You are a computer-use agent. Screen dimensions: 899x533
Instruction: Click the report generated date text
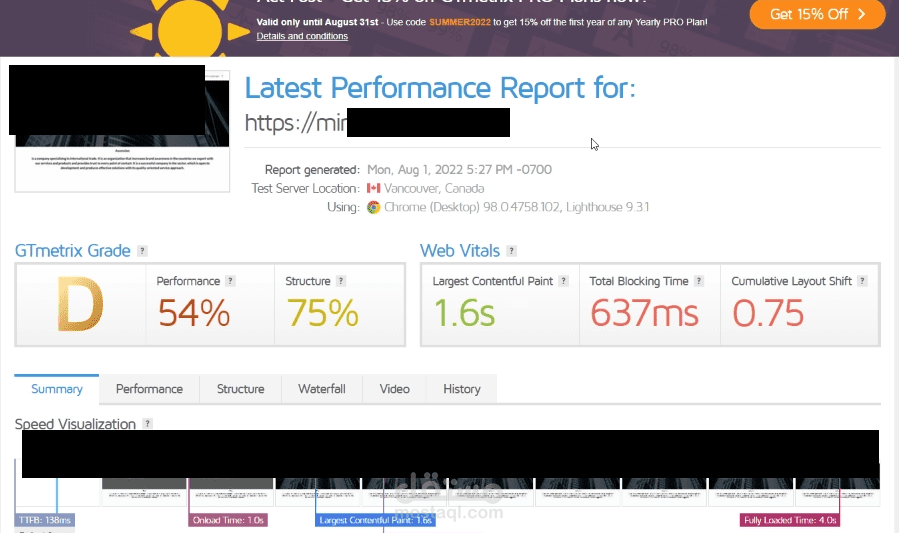pos(459,170)
